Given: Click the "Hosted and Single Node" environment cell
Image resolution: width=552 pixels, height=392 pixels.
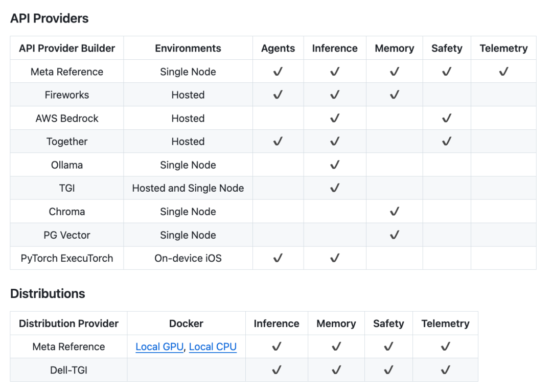Looking at the screenshot, I should 188,188.
